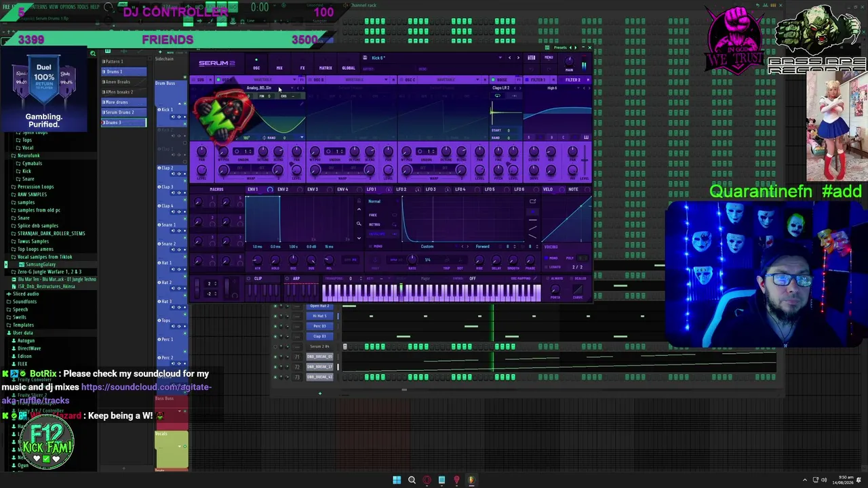
Task: Click the OSC Mapping pencil icon
Action: pyautogui.click(x=535, y=279)
